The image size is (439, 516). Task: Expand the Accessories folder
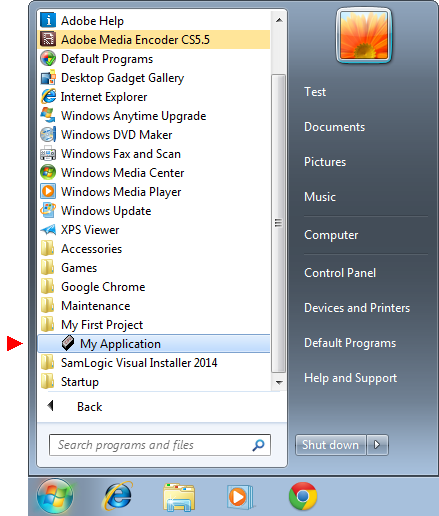(154, 249)
